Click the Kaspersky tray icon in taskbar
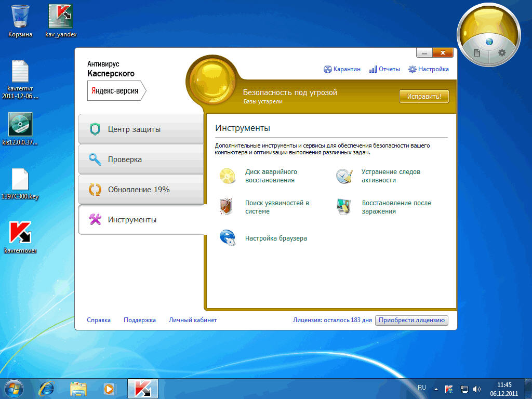 click(449, 389)
